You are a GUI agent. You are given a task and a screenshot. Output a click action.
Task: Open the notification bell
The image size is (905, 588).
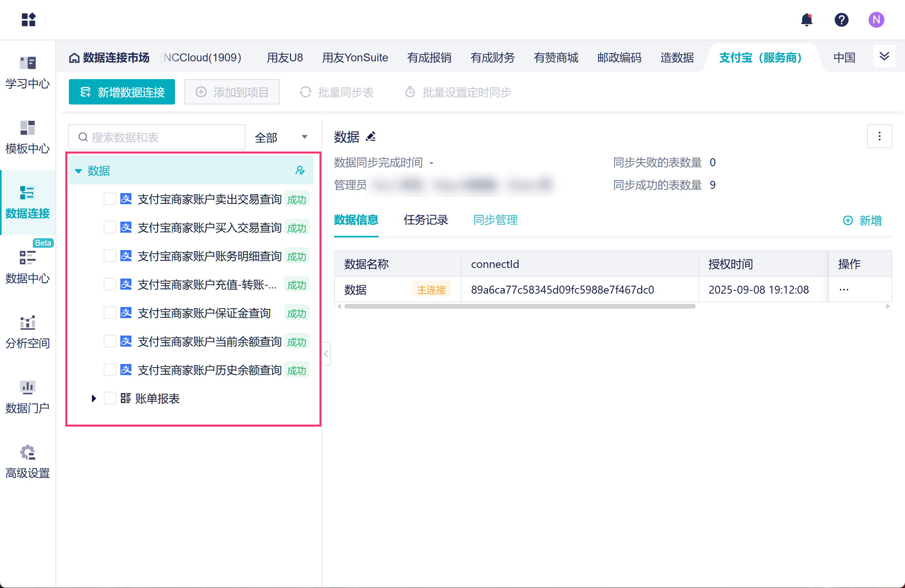(x=806, y=19)
